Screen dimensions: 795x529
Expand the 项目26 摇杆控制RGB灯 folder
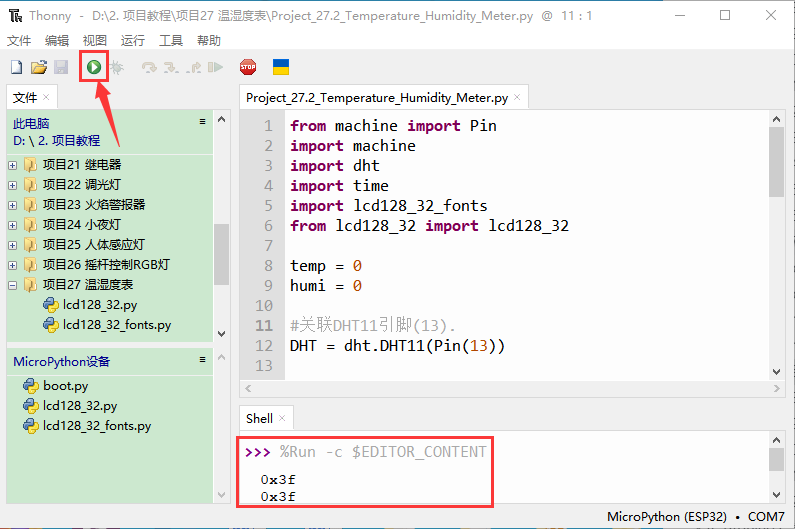click(x=13, y=265)
